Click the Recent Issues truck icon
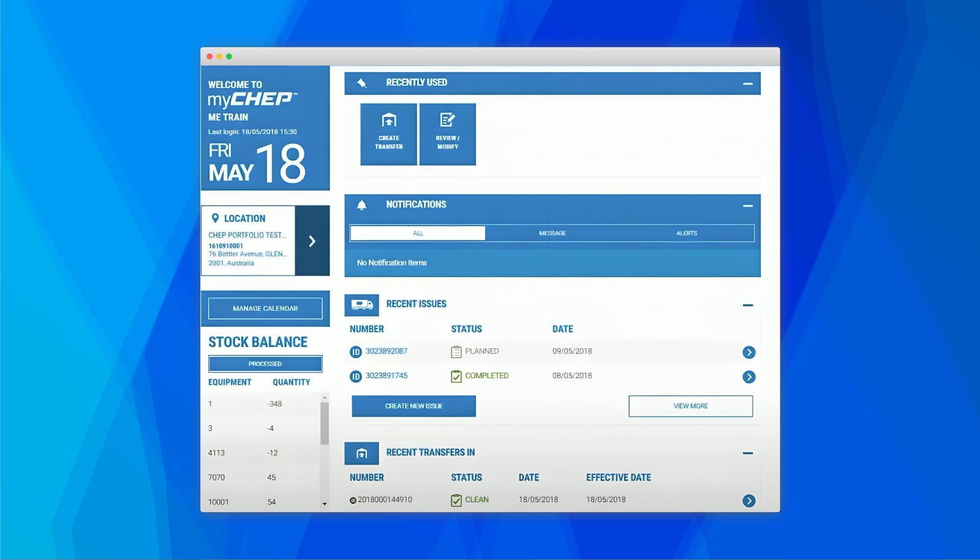980x560 pixels. pyautogui.click(x=362, y=305)
